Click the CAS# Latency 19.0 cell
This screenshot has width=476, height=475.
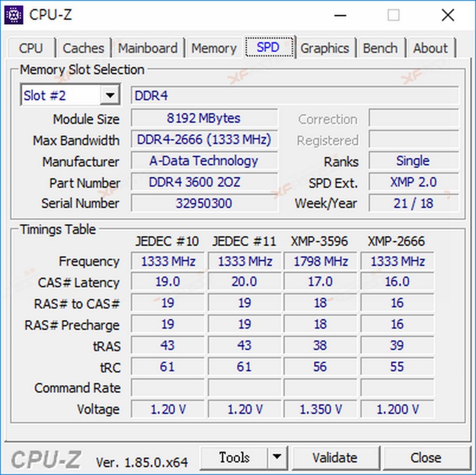point(168,282)
